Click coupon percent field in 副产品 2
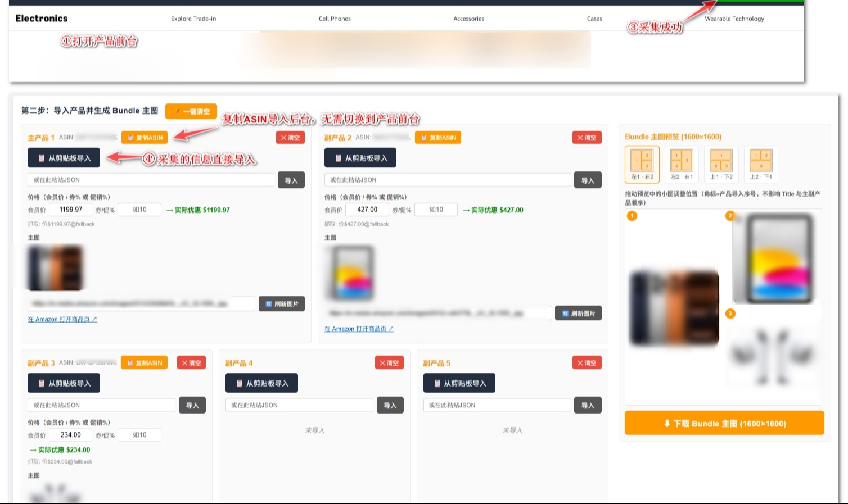848x504 pixels. point(436,210)
